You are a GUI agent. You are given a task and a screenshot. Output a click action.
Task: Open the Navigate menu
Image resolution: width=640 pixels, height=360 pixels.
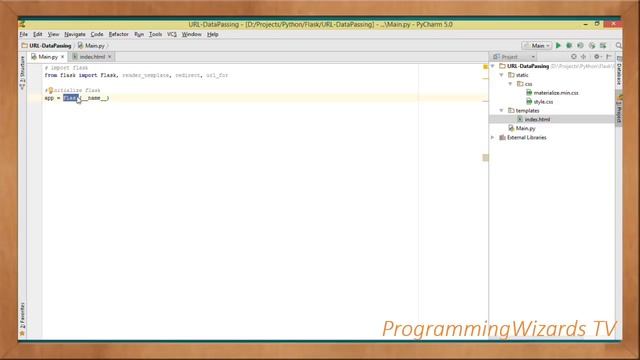coord(75,34)
